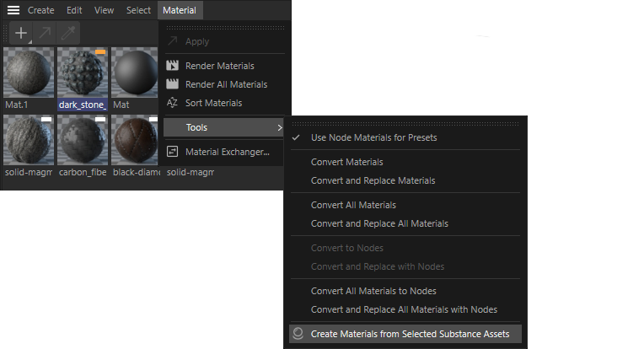Viewport: 644px width, 349px height.
Task: Click the Render Materials clapperboard icon
Action: click(x=173, y=66)
